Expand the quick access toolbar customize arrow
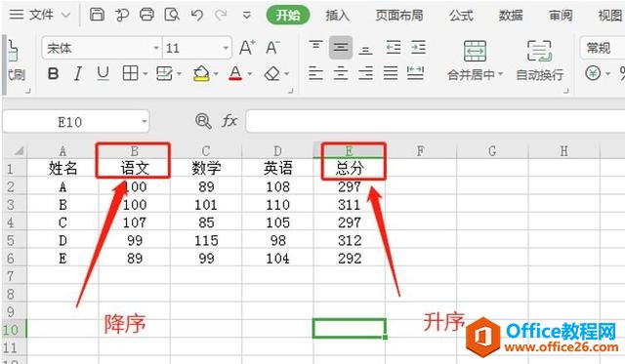The width and height of the screenshot is (625, 364). 247,16
